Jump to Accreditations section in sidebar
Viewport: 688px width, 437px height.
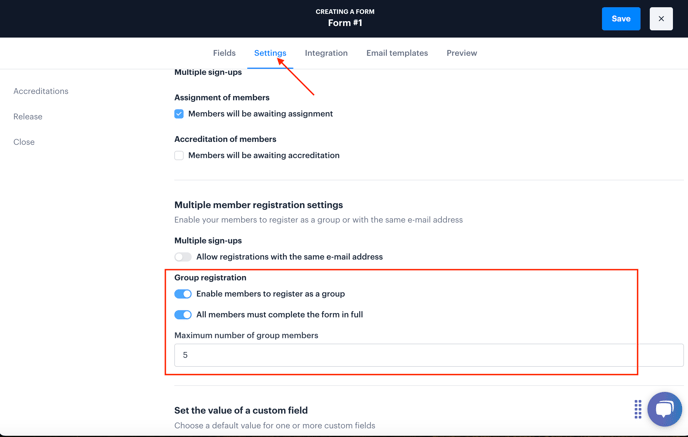(41, 91)
